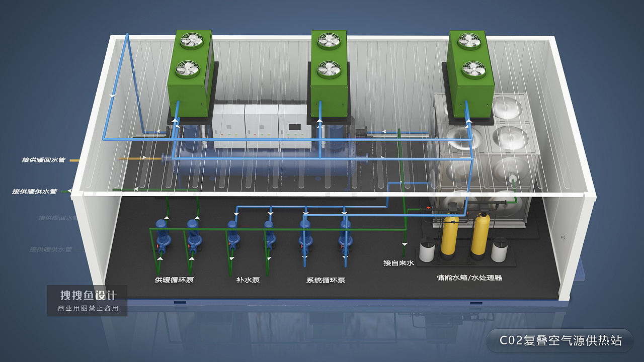The image size is (644, 362).
Task: Select the leftmost green heat pump unit
Action: point(191,73)
